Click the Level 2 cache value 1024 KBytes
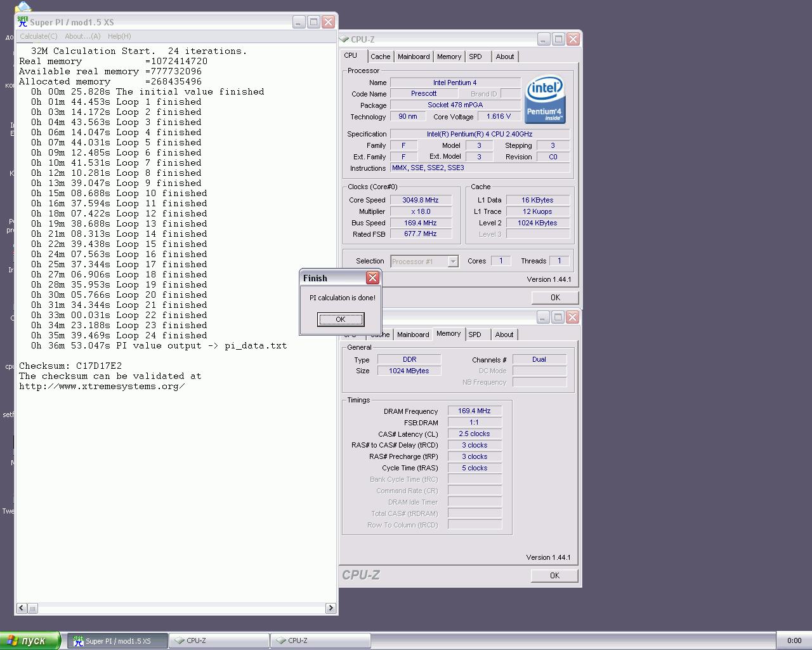 pyautogui.click(x=537, y=223)
